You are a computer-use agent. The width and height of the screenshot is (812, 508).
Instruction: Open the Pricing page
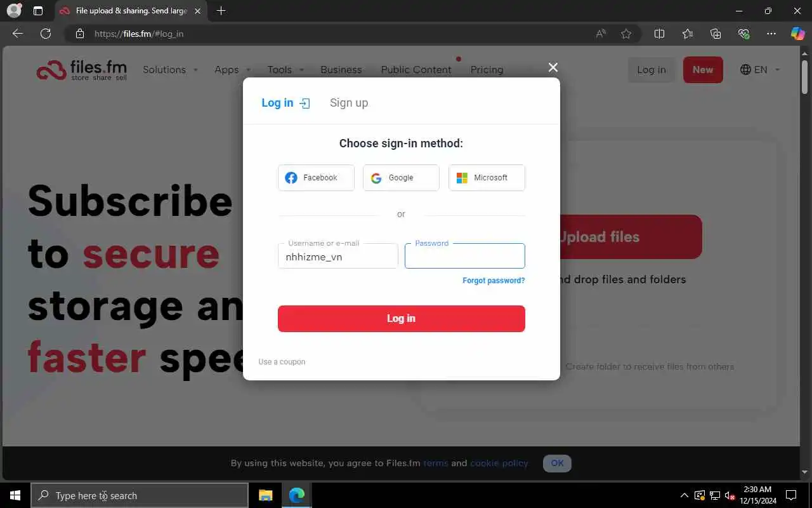click(x=487, y=70)
